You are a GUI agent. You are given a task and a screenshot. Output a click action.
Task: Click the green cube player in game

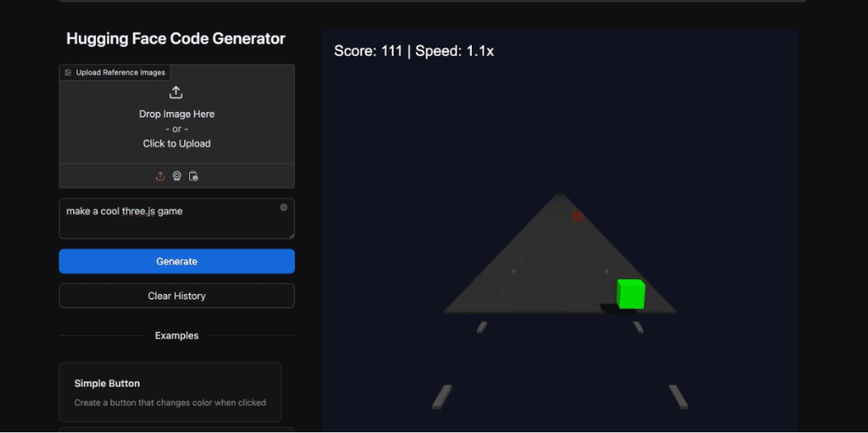pyautogui.click(x=630, y=294)
